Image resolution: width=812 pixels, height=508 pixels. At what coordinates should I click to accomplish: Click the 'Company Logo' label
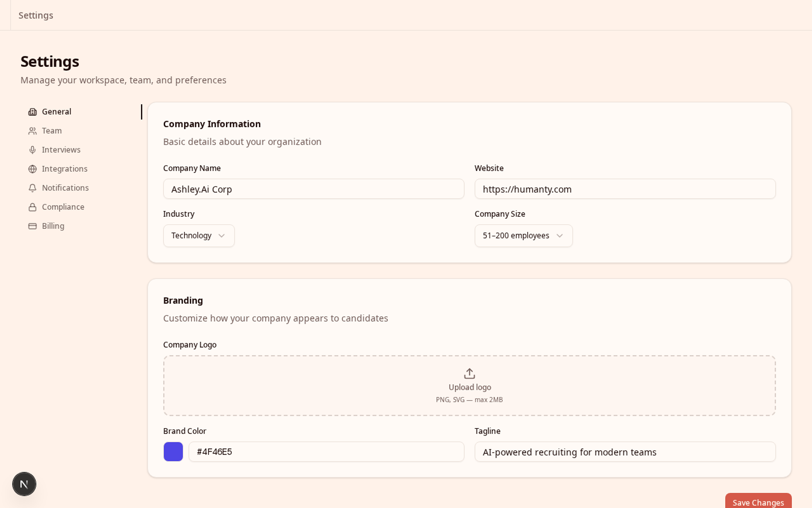coord(190,345)
